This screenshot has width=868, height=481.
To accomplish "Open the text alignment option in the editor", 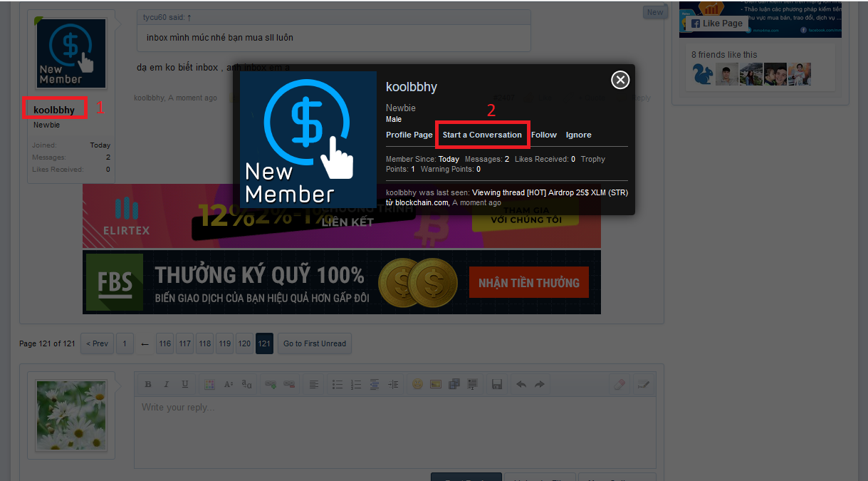I will coord(313,384).
